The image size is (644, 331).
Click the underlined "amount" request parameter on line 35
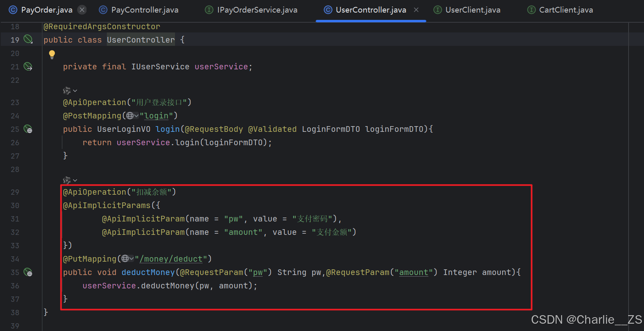[414, 273]
